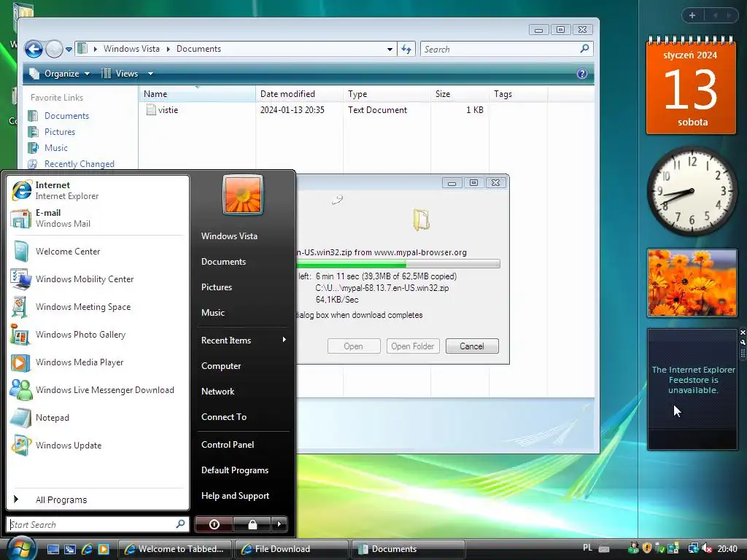Click the network connection tray icon
The width and height of the screenshot is (747, 560).
[x=694, y=549]
